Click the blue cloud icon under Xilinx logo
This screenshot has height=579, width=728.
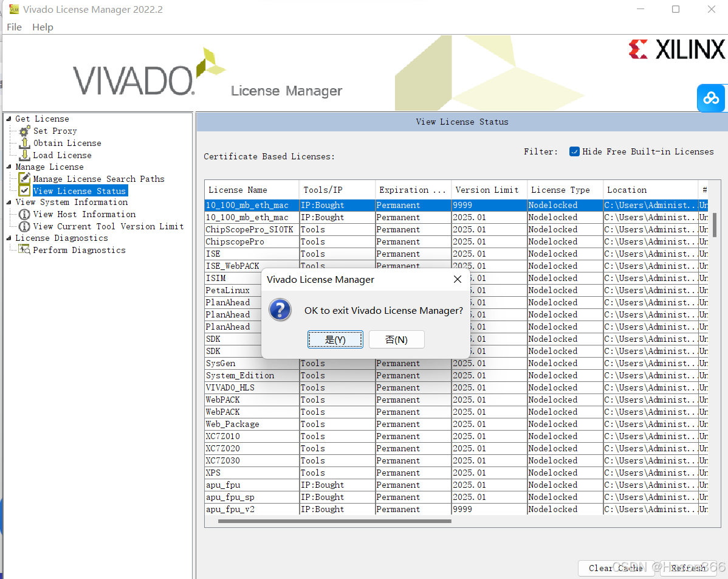pos(711,98)
